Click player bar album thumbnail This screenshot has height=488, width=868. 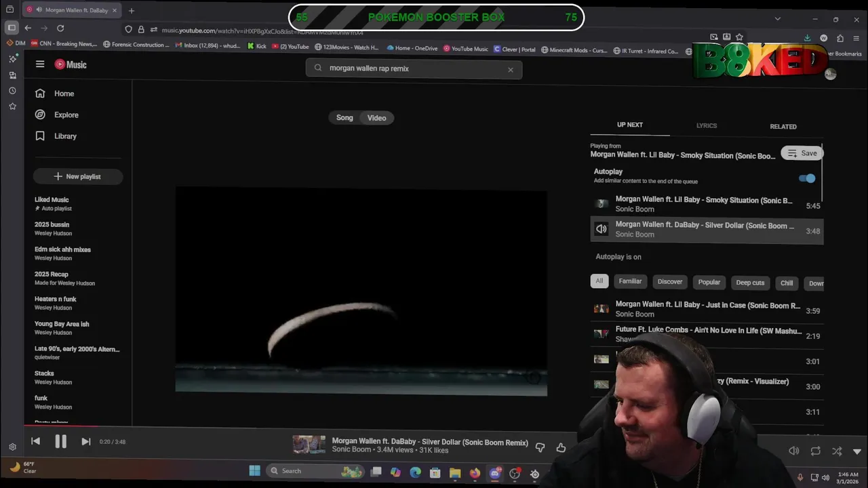(309, 445)
